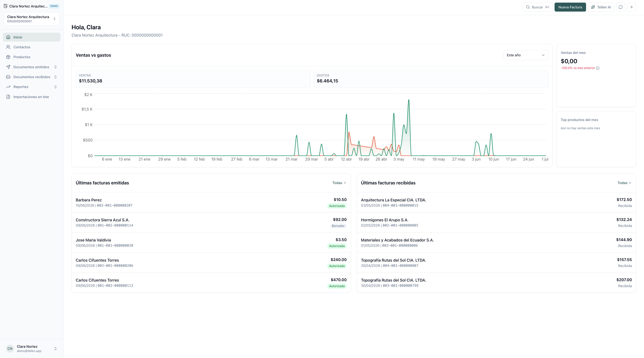This screenshot has width=644, height=358.
Task: Open the Tellen AI assistant button
Action: (601, 7)
